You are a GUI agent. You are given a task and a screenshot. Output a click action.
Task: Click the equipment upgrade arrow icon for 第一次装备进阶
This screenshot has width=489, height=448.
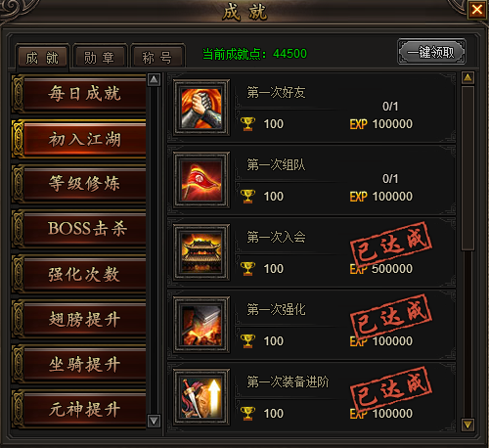(x=201, y=397)
